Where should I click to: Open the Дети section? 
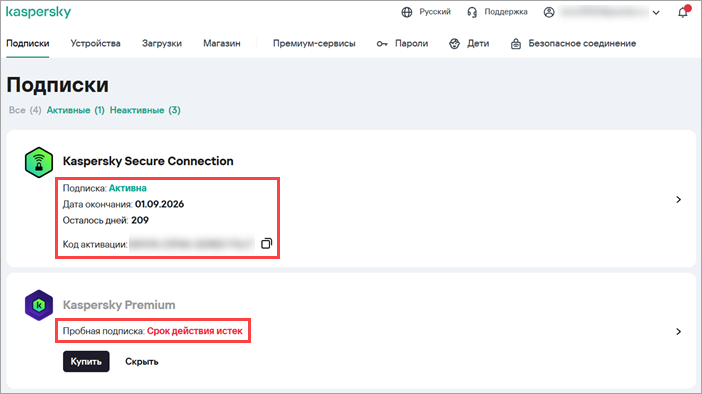pos(478,43)
